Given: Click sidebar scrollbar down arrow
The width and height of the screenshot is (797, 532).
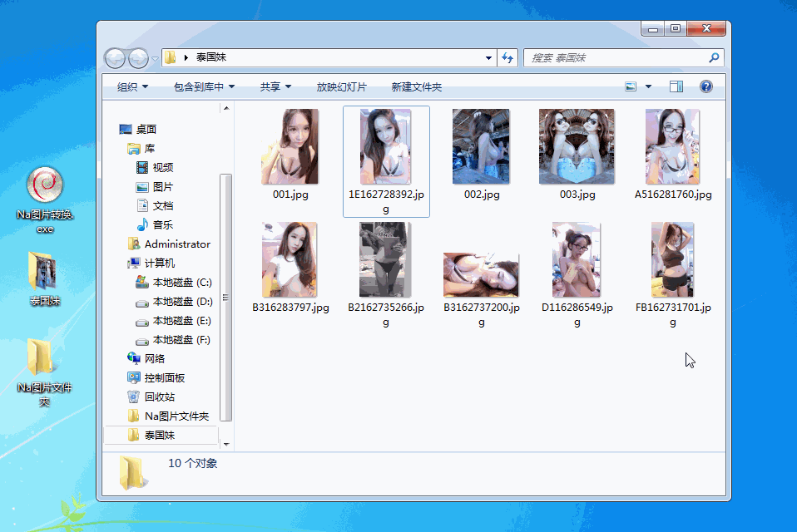Looking at the screenshot, I should [226, 444].
